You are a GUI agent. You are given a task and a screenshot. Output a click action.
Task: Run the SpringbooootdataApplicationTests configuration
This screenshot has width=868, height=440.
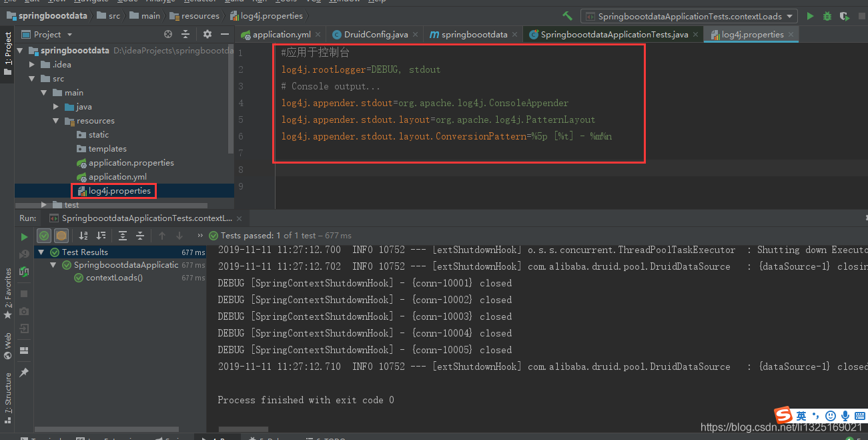click(x=810, y=16)
